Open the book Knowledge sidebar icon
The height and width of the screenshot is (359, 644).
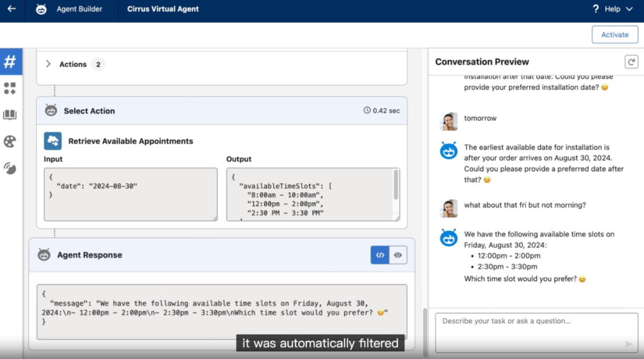point(10,114)
